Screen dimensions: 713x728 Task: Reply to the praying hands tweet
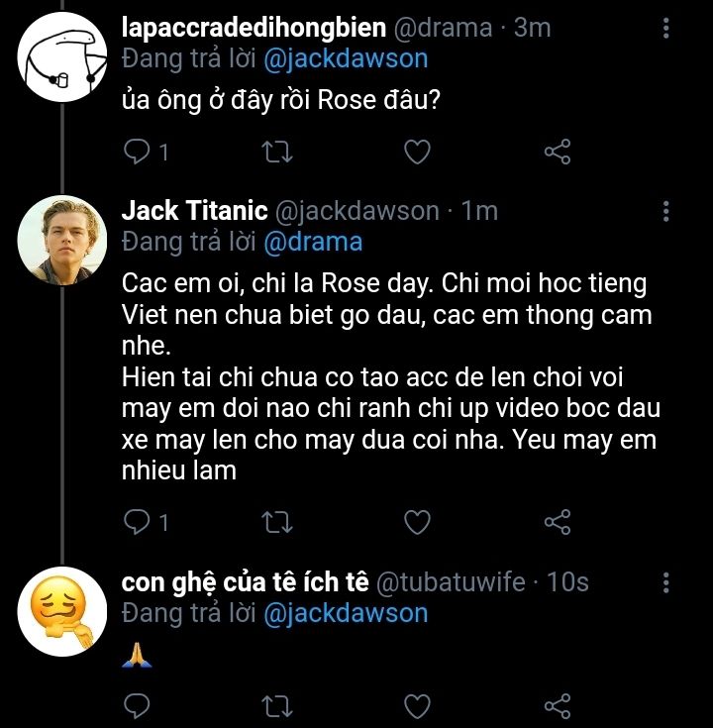click(x=138, y=705)
